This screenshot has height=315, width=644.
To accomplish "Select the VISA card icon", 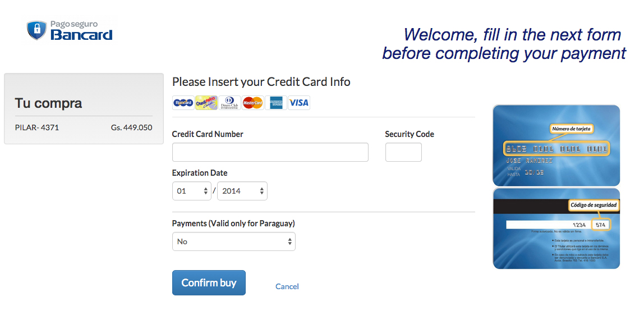I will coord(299,103).
